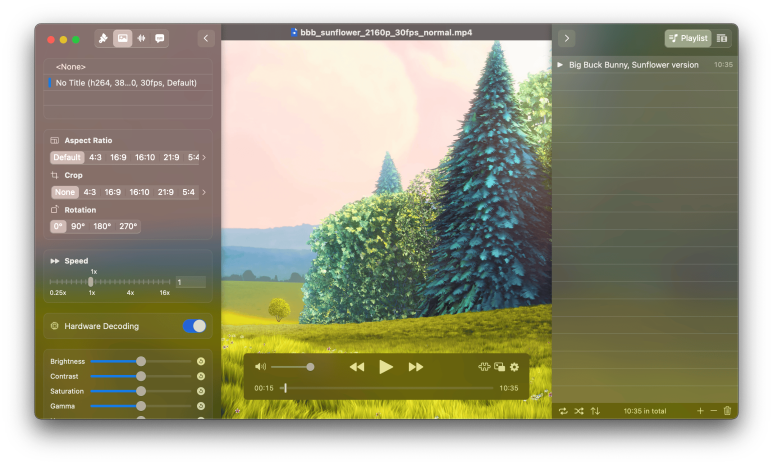Reset Saturation to default
Image resolution: width=773 pixels, height=465 pixels.
(x=201, y=391)
